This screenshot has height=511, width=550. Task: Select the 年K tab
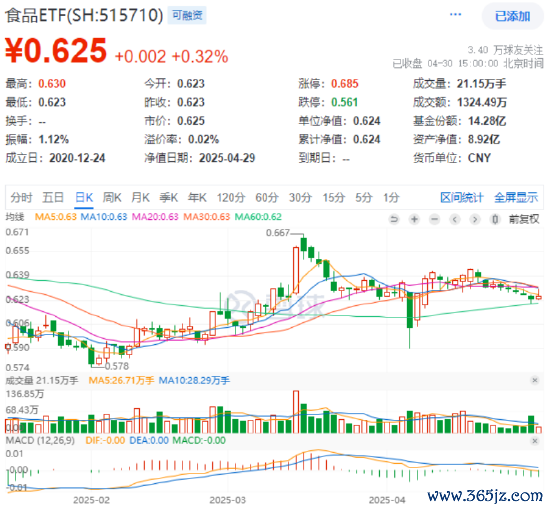point(197,198)
